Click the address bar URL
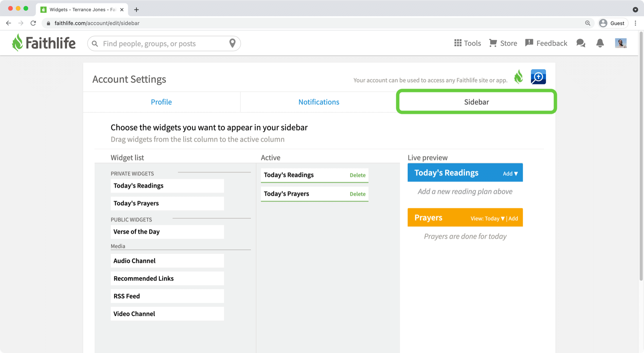This screenshot has height=353, width=644. [97, 23]
